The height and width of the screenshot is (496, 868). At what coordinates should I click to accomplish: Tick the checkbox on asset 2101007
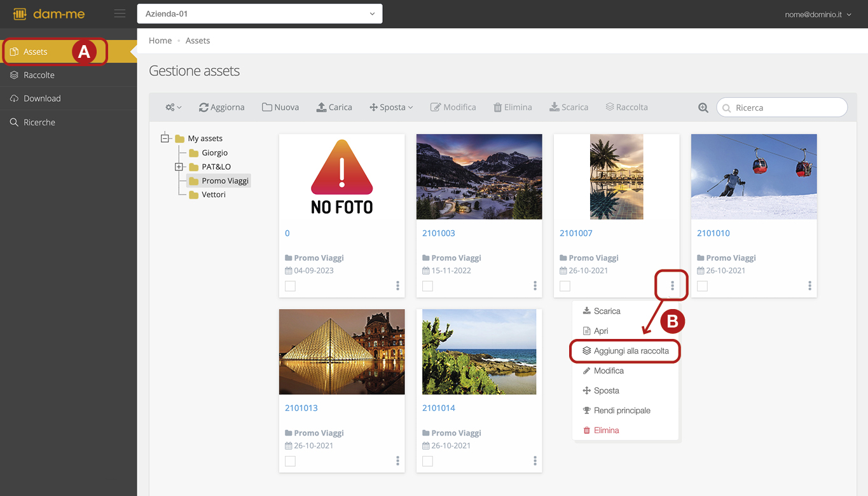pyautogui.click(x=565, y=286)
